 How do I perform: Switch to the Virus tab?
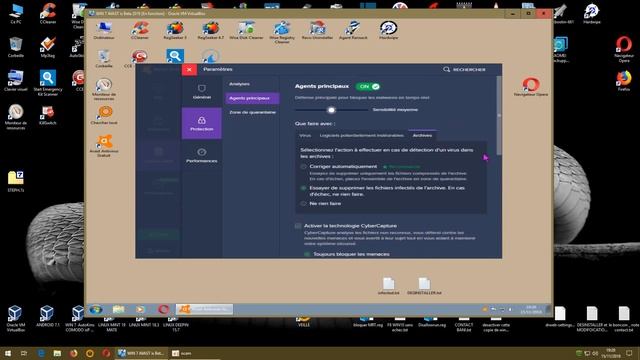pyautogui.click(x=305, y=136)
